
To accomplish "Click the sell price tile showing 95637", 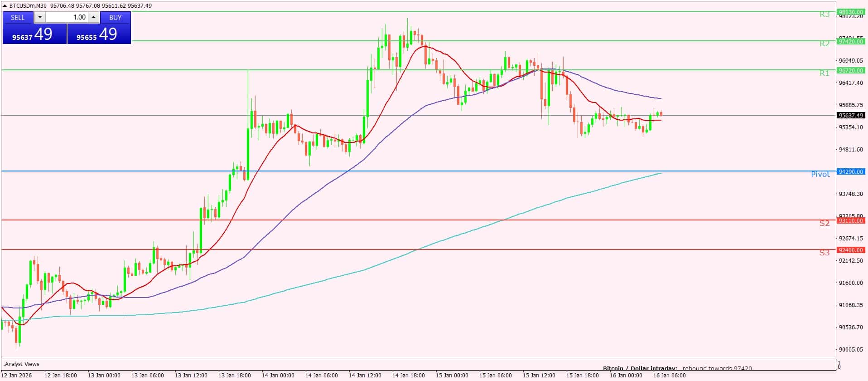I will (34, 34).
